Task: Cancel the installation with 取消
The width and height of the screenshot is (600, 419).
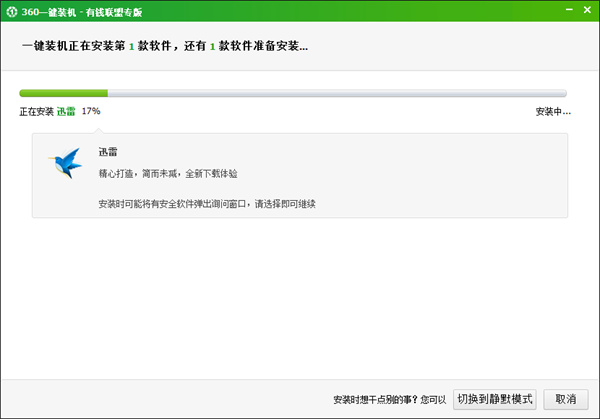Action: pos(566,399)
